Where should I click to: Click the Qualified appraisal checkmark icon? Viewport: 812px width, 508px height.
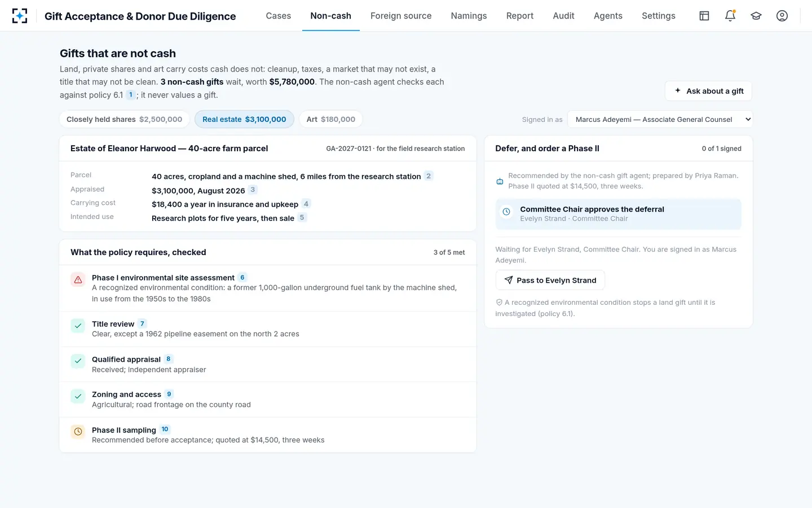(x=78, y=361)
